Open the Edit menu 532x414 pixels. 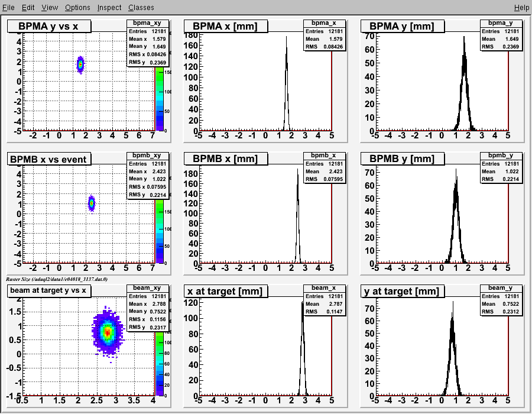28,8
